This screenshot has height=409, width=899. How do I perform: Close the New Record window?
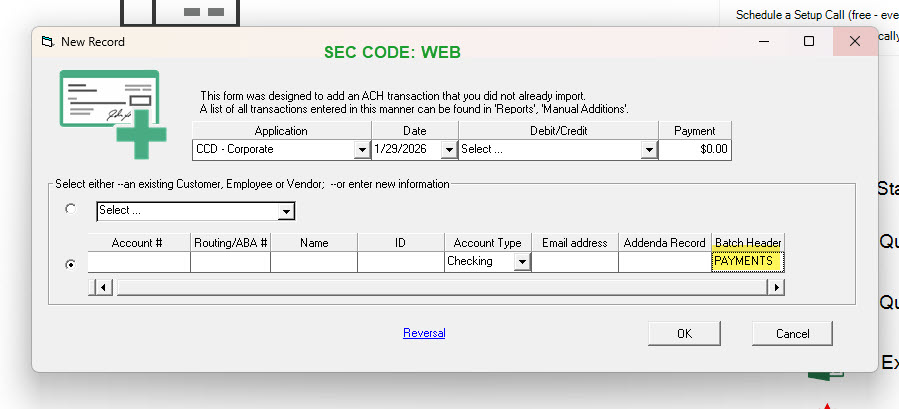(x=855, y=41)
